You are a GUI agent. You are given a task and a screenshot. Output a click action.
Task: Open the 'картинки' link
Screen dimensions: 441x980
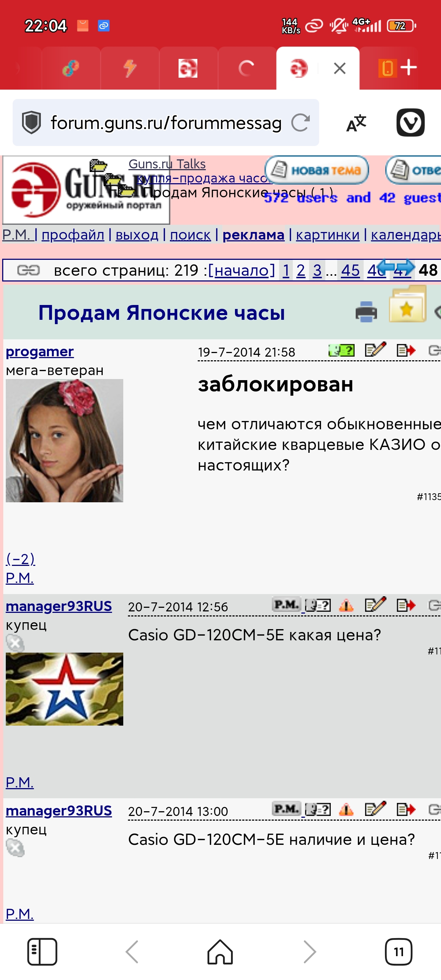(x=327, y=235)
